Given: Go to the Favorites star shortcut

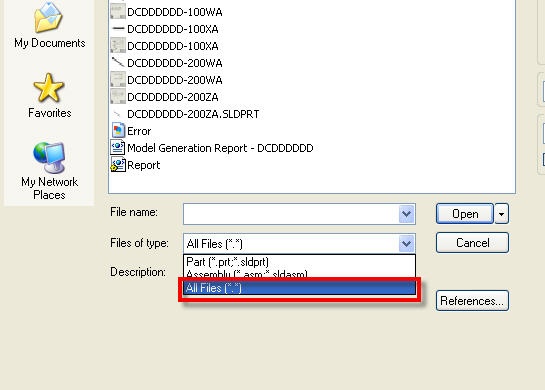Looking at the screenshot, I should 49,96.
